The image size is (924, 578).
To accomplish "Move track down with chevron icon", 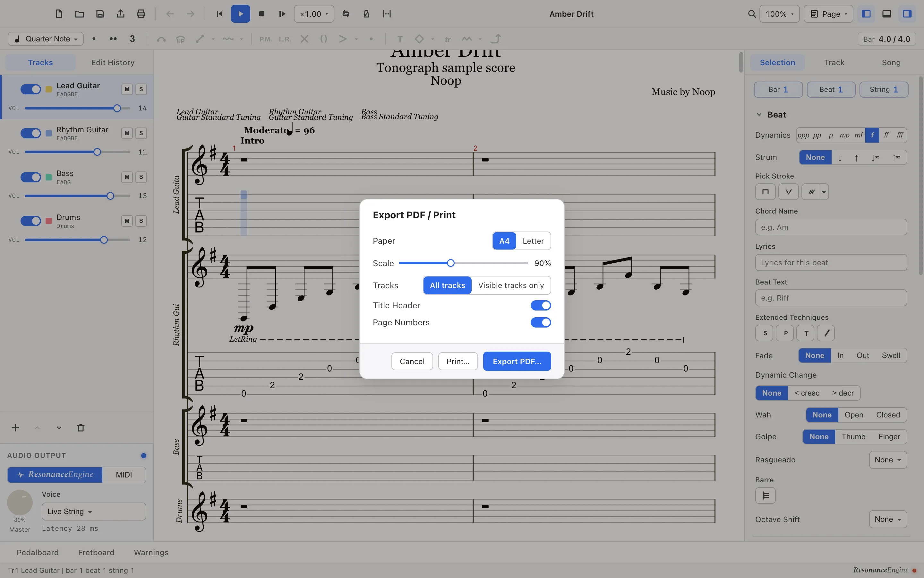I will tap(59, 428).
